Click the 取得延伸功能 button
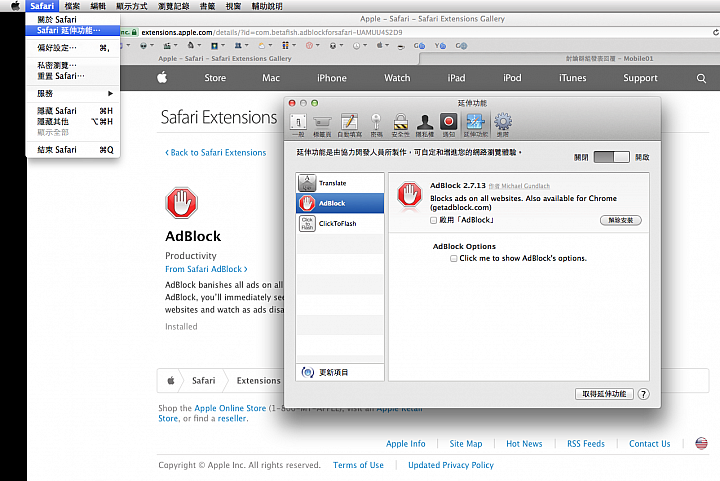 click(x=604, y=394)
